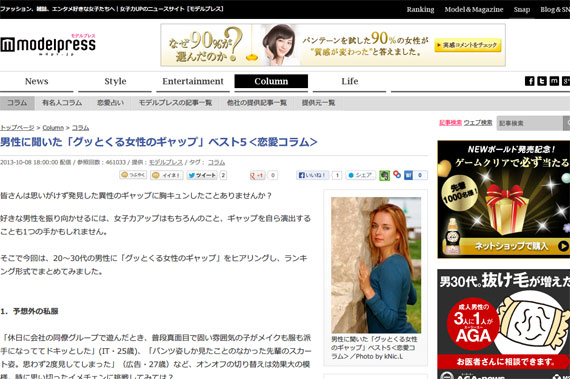This screenshot has height=379, width=570.
Task: Tweet this article with ツイート button
Action: (x=202, y=175)
